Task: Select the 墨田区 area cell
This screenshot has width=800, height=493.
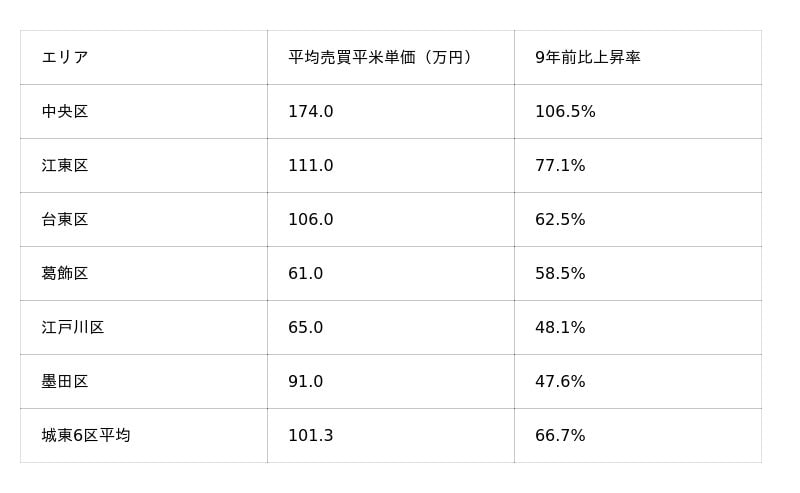Action: click(65, 382)
